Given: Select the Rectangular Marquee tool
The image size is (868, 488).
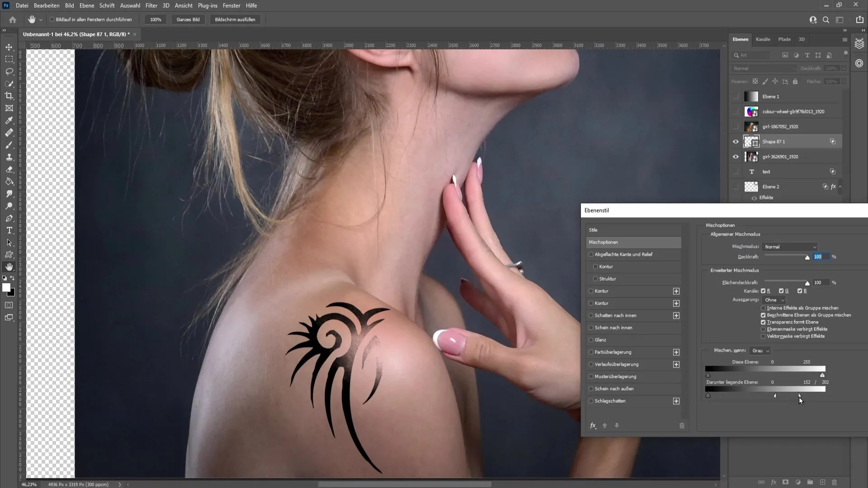Looking at the screenshot, I should 9,59.
